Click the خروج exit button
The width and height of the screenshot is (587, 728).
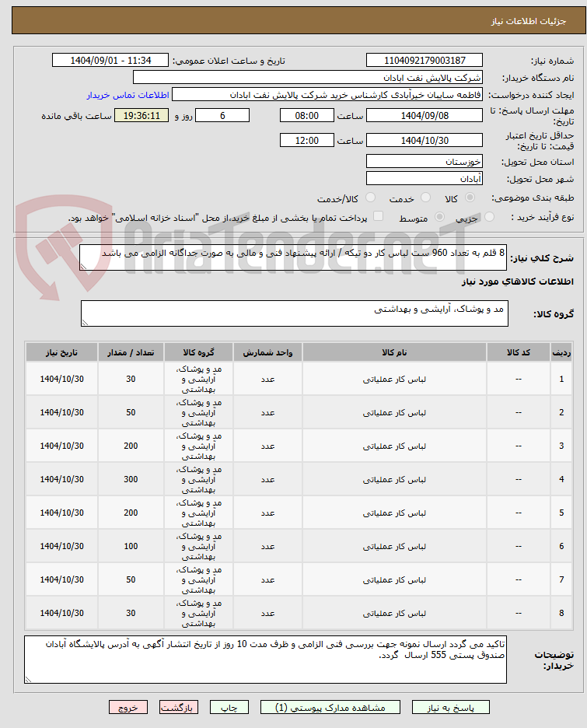coord(128,707)
